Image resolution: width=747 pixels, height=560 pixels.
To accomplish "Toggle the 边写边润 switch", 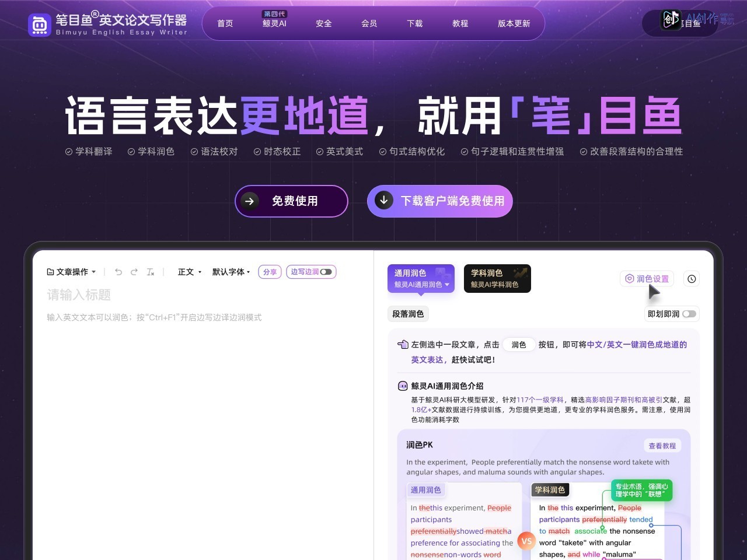I will pos(326,272).
